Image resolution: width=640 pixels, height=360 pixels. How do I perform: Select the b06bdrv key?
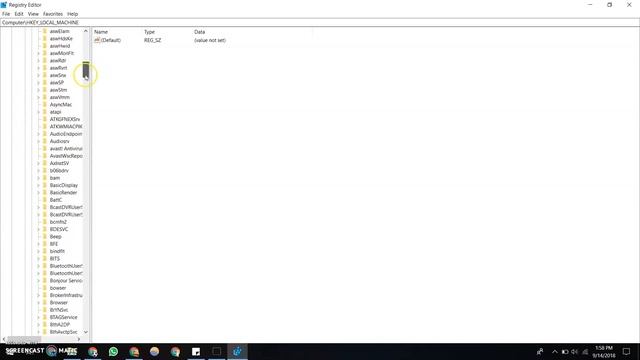(x=59, y=171)
